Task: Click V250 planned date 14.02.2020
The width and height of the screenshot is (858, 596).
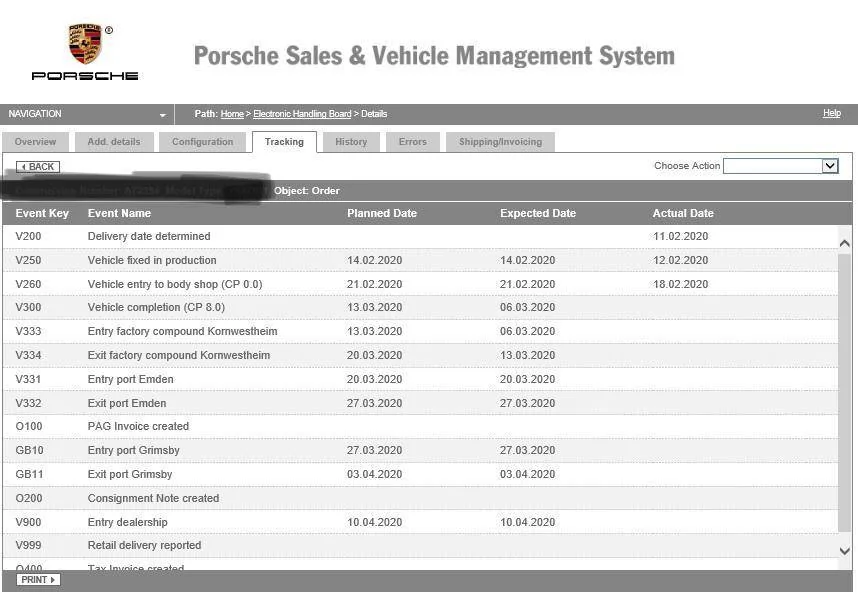Action: 374,261
